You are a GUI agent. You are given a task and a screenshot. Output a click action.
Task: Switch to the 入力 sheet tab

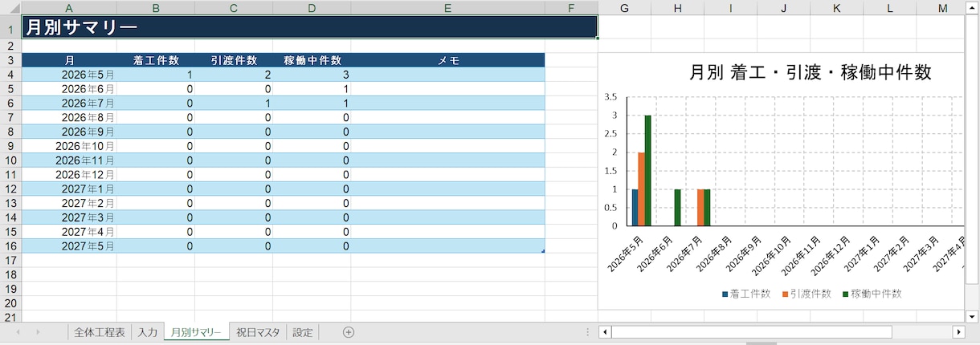147,332
